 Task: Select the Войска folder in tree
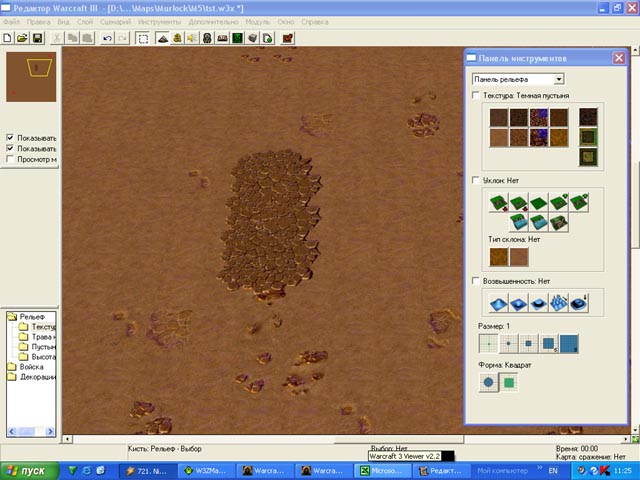click(x=26, y=367)
